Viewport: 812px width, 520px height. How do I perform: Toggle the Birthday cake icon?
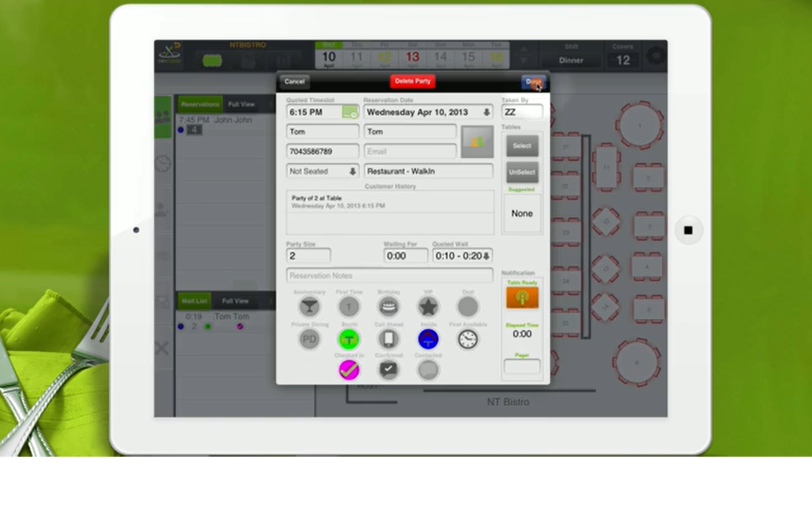[388, 307]
